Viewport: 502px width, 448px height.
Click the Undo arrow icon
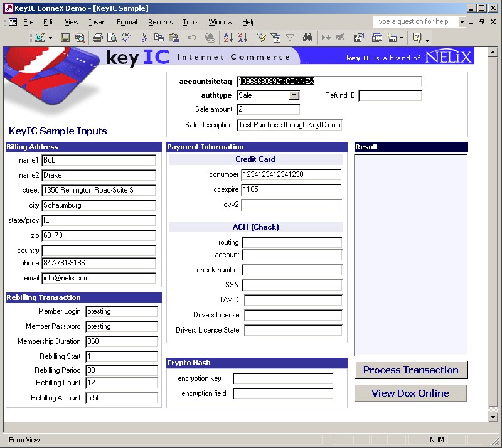[192, 38]
